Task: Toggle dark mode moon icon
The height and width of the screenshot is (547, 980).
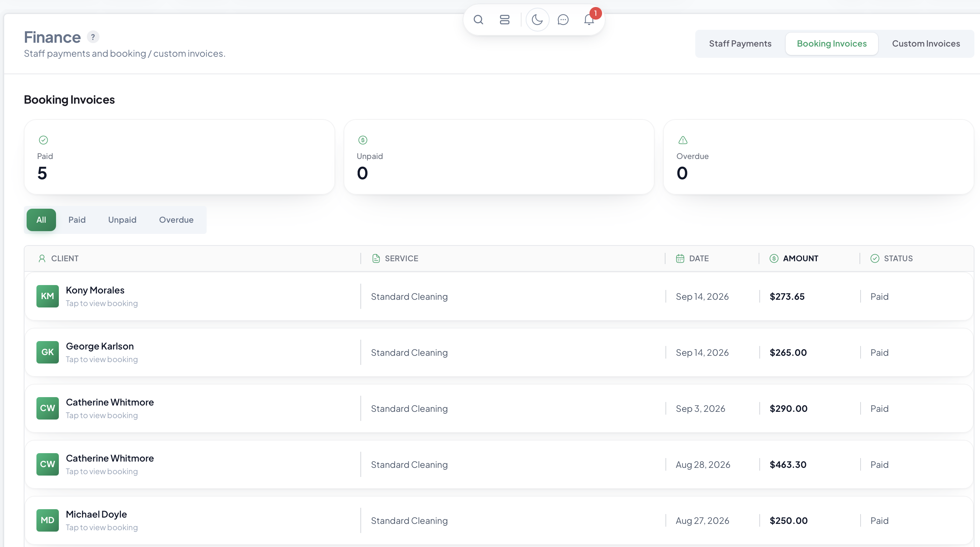Action: (537, 19)
